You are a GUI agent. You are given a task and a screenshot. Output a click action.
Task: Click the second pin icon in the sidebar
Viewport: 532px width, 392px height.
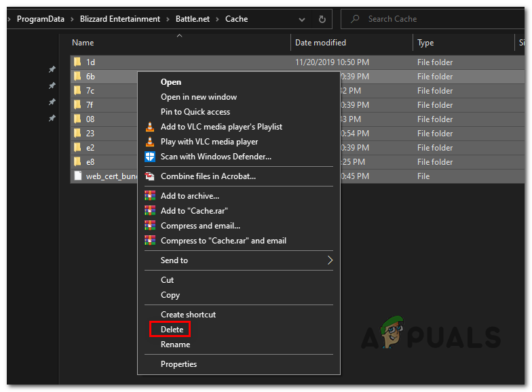point(52,85)
